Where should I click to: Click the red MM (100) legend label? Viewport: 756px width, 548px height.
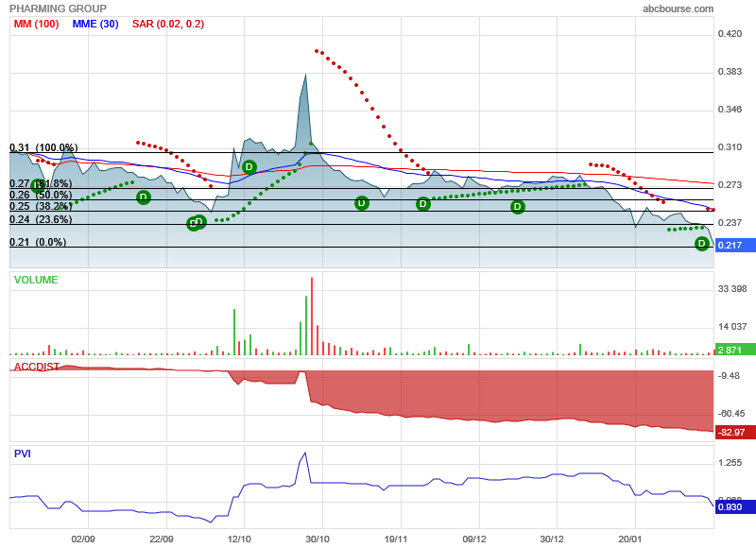pyautogui.click(x=36, y=24)
